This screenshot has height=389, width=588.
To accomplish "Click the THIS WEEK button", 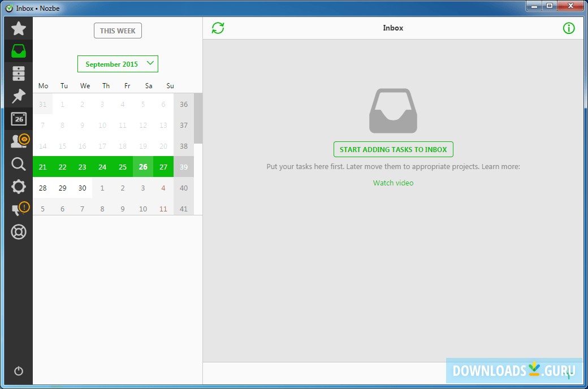I will [118, 31].
